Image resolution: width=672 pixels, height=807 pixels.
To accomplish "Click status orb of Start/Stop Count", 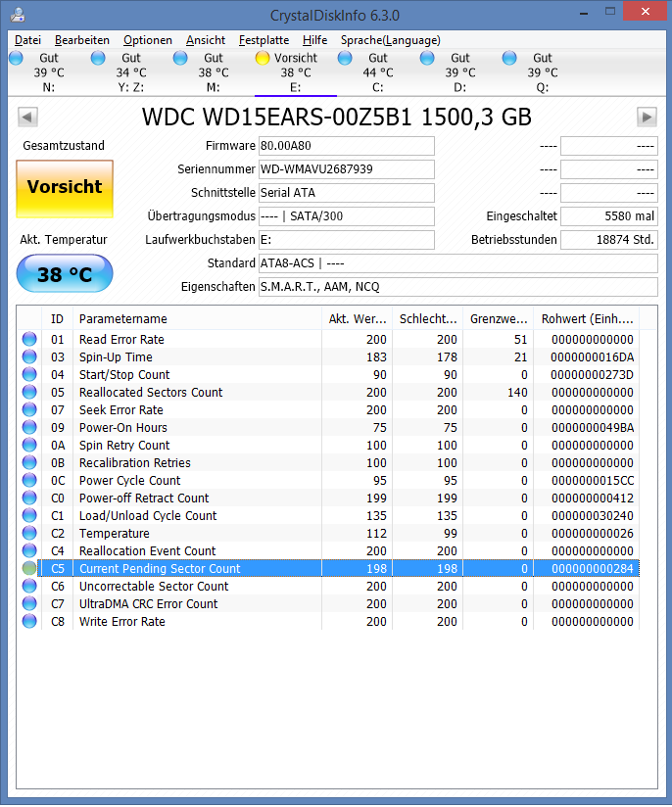I will 29,375.
